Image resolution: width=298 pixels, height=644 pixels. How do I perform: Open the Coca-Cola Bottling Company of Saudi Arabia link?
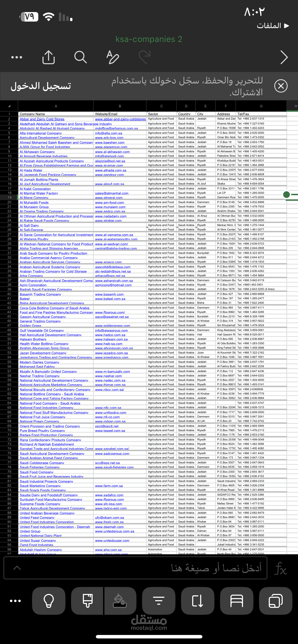(x=55, y=308)
